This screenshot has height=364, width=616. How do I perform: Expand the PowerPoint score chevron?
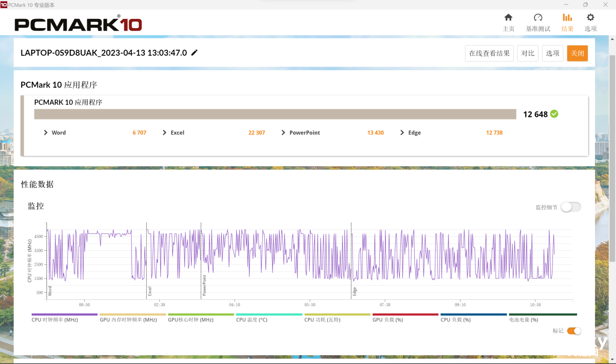coord(283,133)
